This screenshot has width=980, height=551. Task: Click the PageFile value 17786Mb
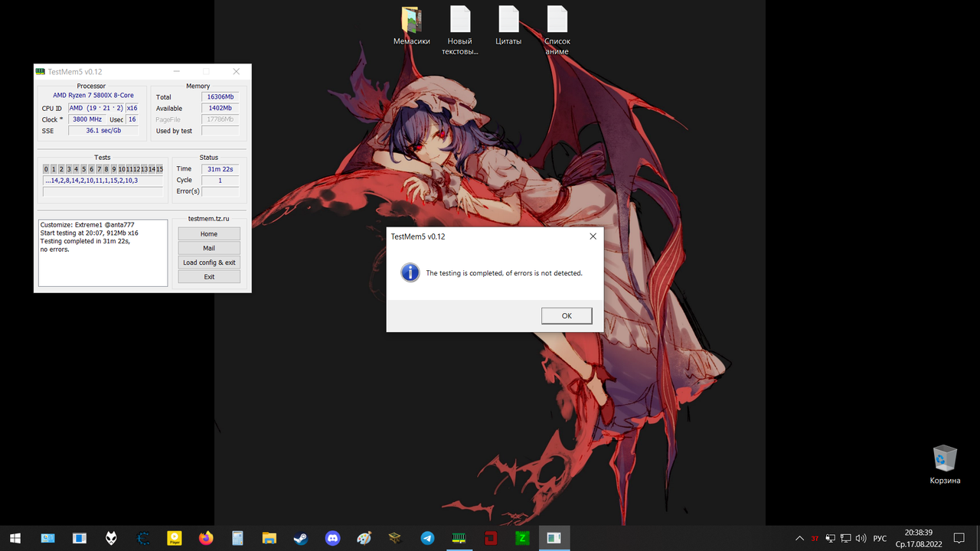pyautogui.click(x=220, y=119)
